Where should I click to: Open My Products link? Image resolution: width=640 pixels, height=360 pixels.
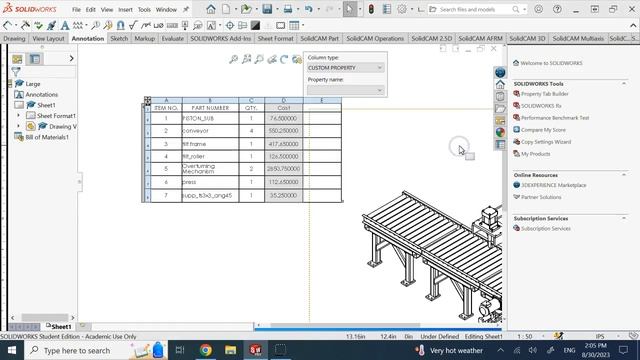click(536, 154)
